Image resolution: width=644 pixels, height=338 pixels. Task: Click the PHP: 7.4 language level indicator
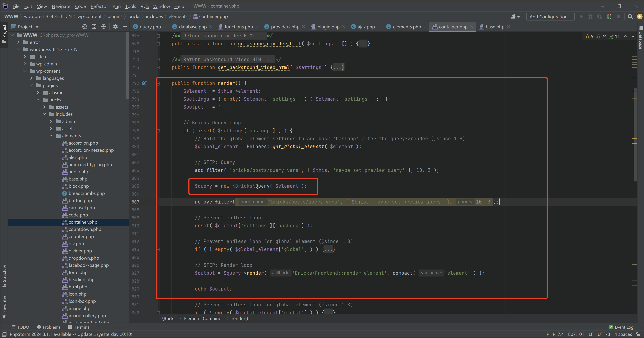click(x=555, y=334)
